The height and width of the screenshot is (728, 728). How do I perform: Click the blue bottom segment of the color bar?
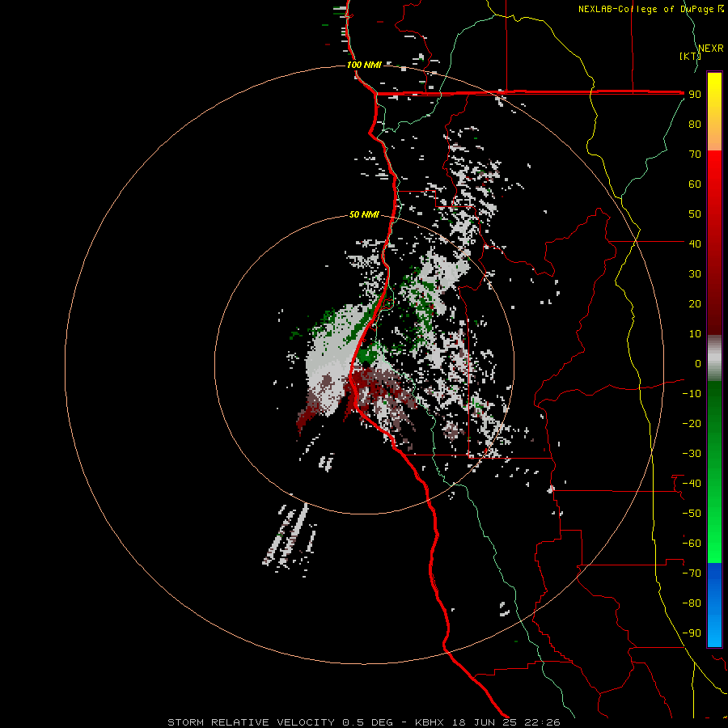click(x=714, y=605)
